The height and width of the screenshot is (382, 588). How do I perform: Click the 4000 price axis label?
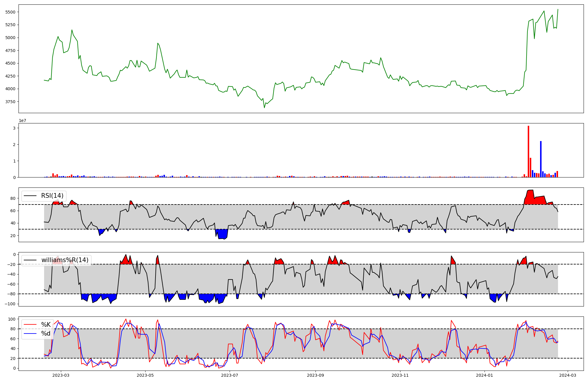coord(10,89)
